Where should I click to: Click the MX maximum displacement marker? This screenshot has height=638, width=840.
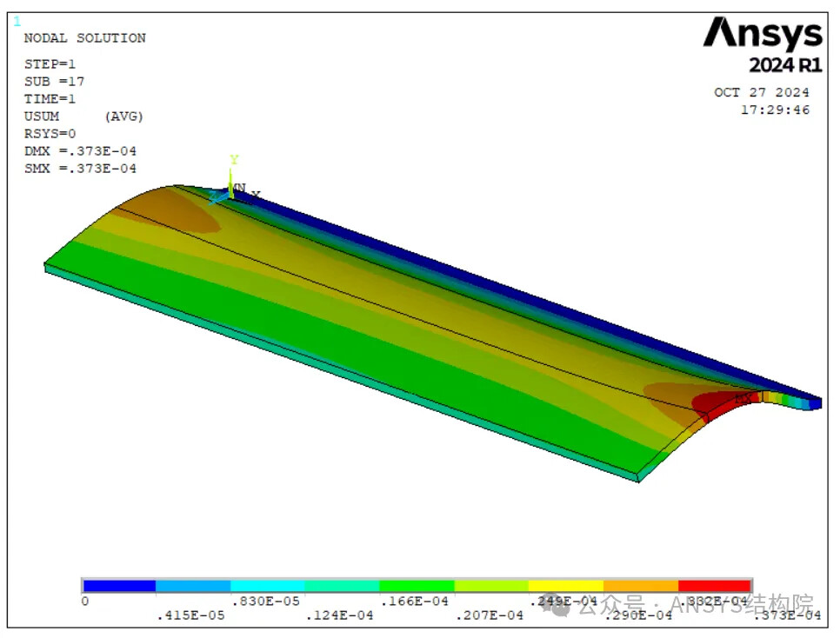coord(743,398)
